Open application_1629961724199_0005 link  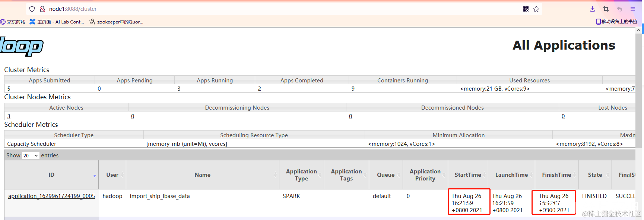[x=51, y=196]
